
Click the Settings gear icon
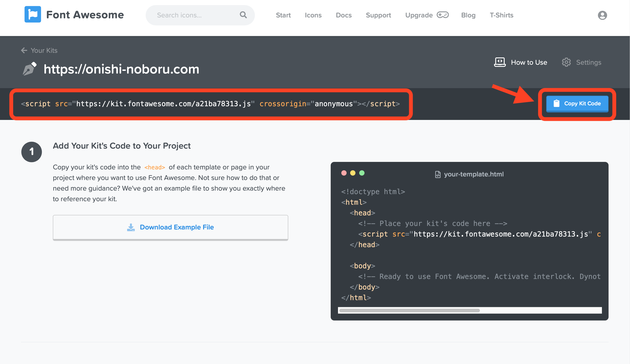(x=567, y=62)
